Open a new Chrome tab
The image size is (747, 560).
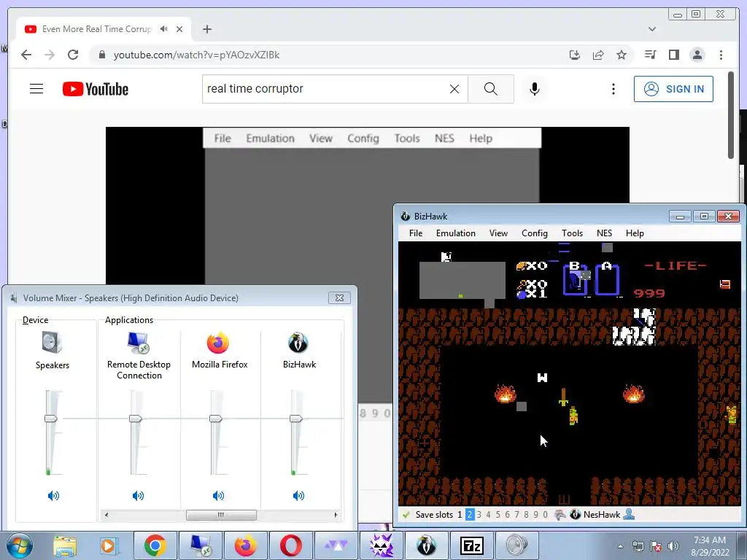[206, 29]
